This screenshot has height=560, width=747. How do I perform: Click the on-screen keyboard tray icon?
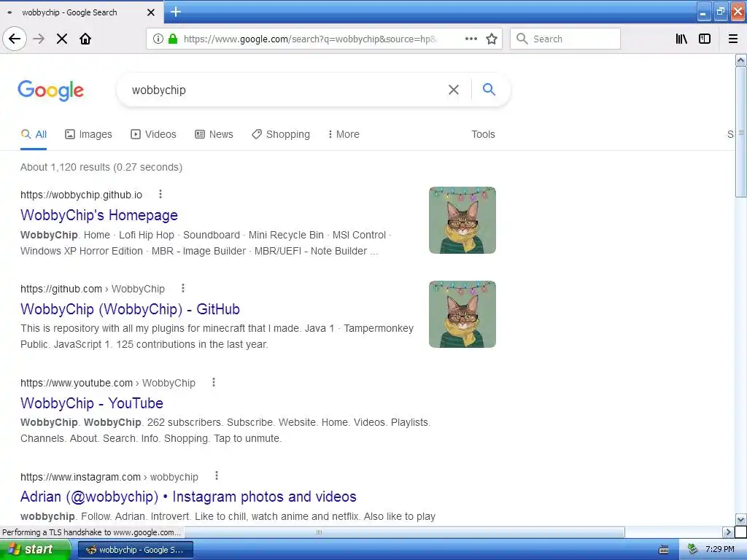click(x=663, y=550)
